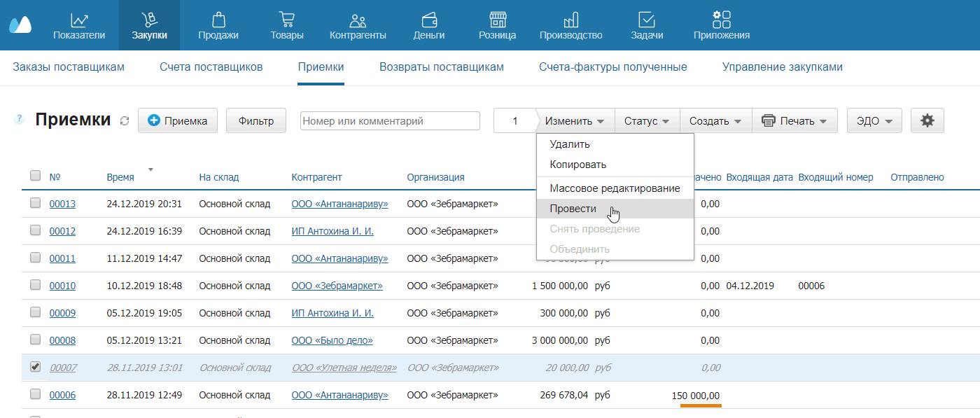Open the ЭДО dropdown
This screenshot has width=980, height=418.
tap(873, 120)
